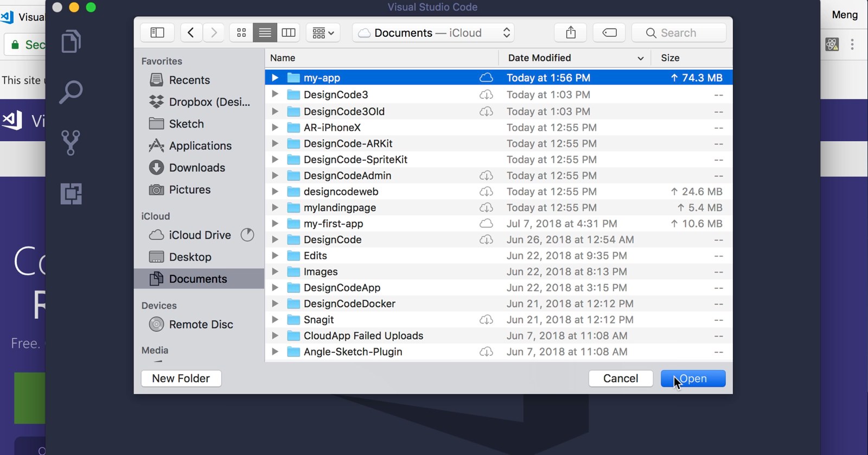Sort by the Size column header
This screenshot has height=455, width=868.
(x=692, y=58)
